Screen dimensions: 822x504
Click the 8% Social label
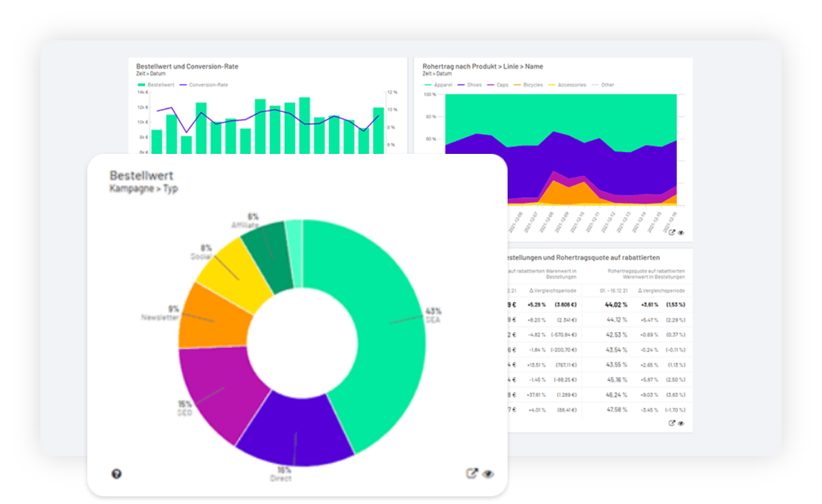click(201, 252)
